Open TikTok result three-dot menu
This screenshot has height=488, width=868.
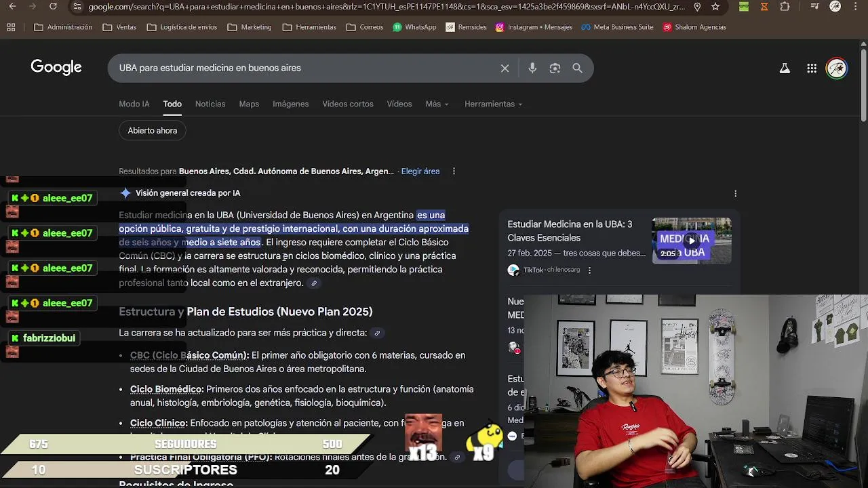[589, 270]
